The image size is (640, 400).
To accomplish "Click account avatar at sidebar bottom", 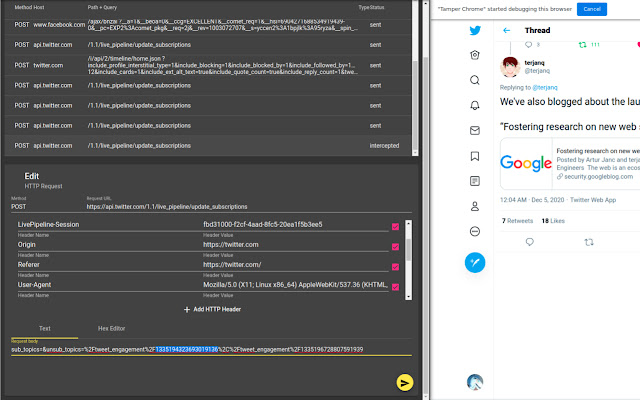I will click(475, 382).
